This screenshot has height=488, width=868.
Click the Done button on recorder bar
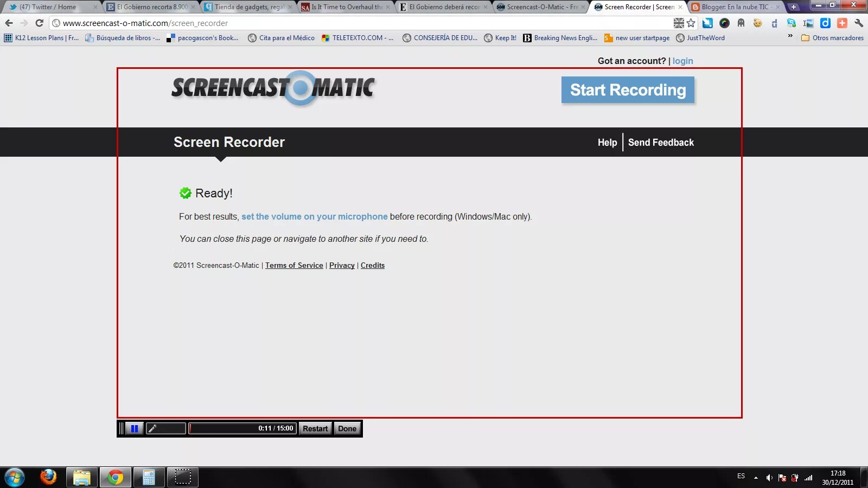(x=347, y=428)
